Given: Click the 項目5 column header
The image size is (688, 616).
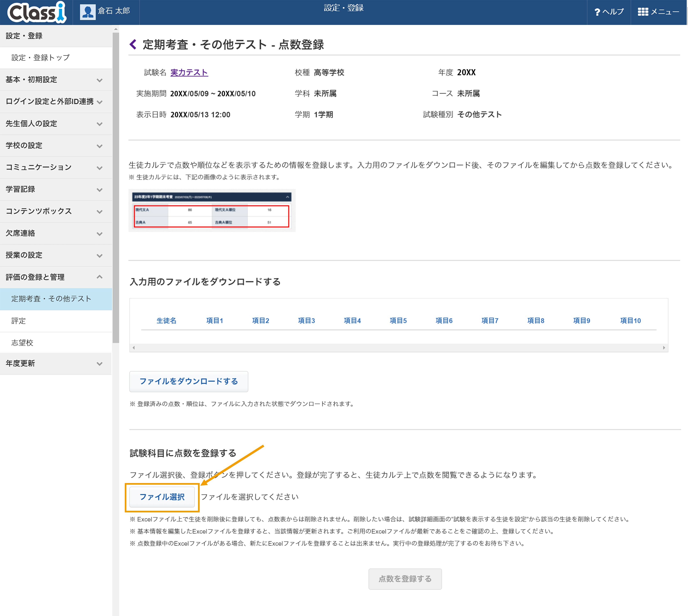Looking at the screenshot, I should coord(398,321).
